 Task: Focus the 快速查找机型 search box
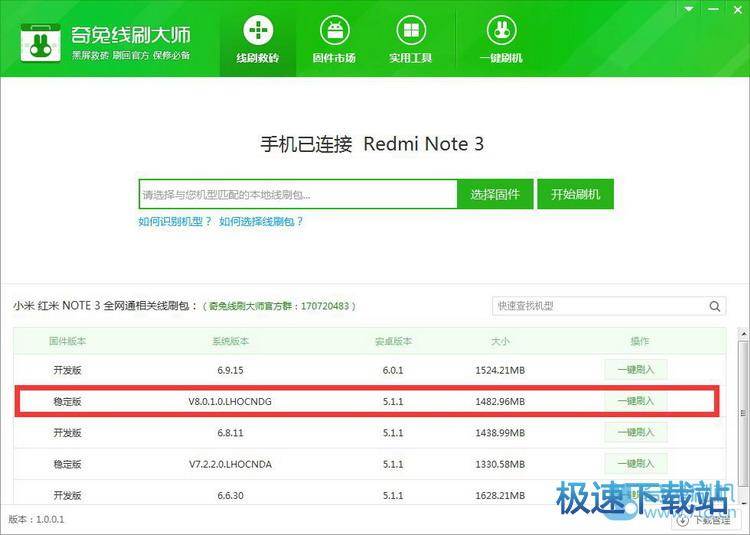pos(598,306)
